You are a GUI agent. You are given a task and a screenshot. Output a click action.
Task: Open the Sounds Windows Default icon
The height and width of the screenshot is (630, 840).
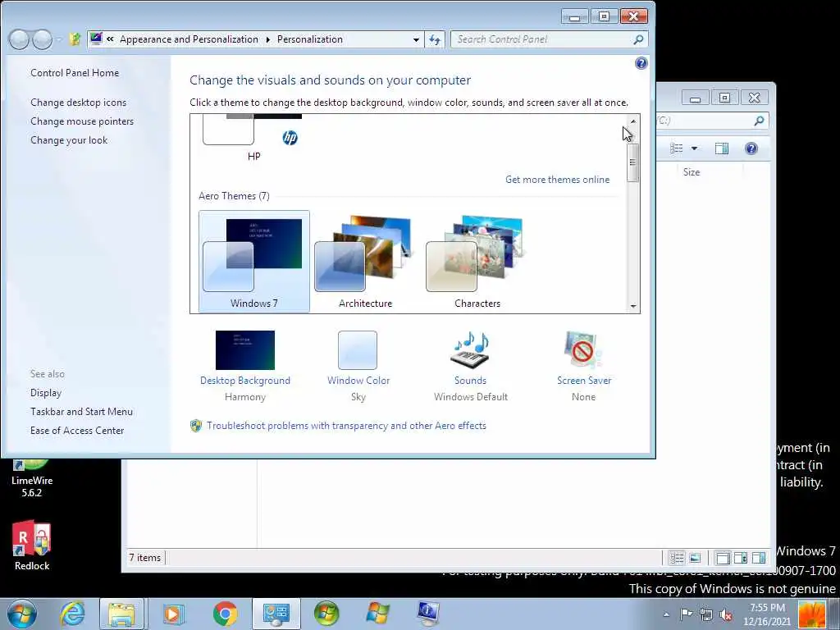470,350
